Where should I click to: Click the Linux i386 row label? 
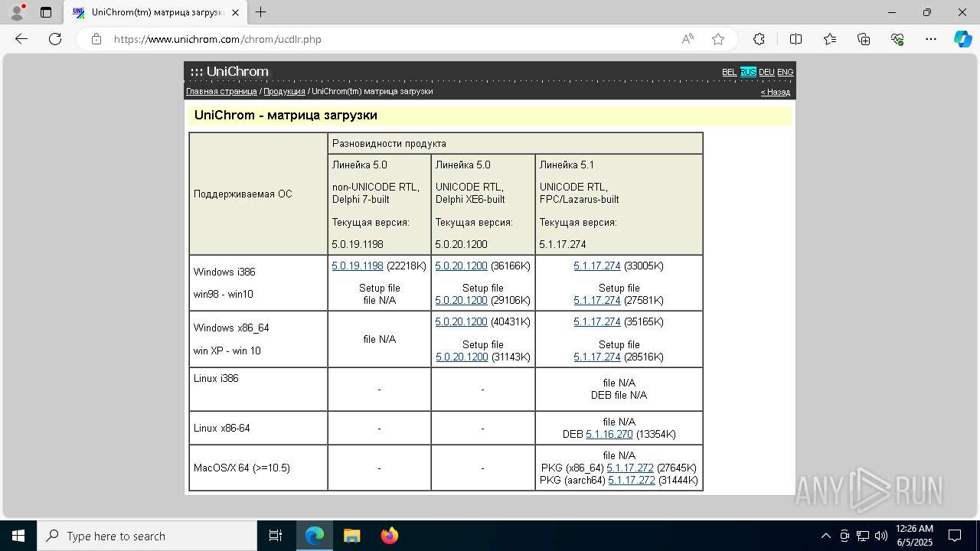tap(216, 378)
